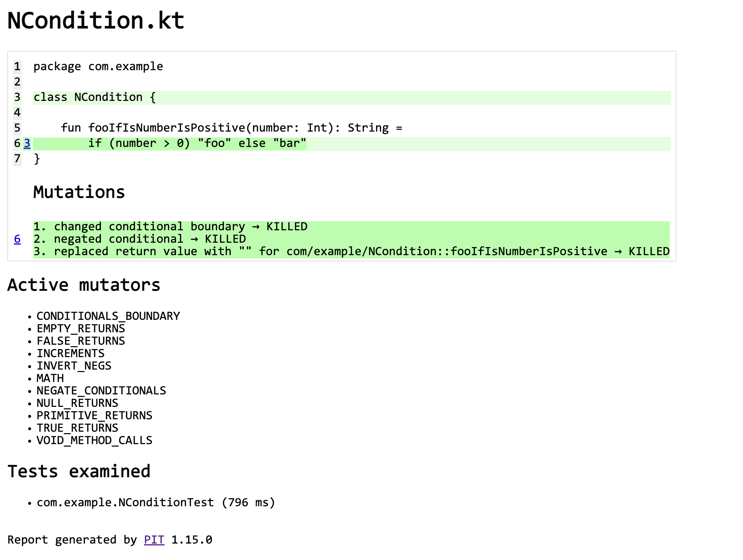Click the Tests examined heading
The height and width of the screenshot is (560, 743).
click(79, 472)
